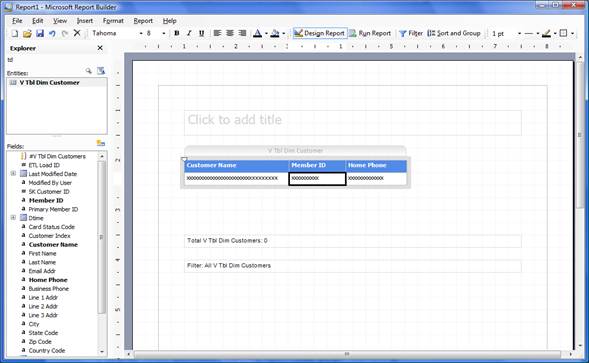
Task: Toggle bold formatting
Action: click(x=177, y=33)
